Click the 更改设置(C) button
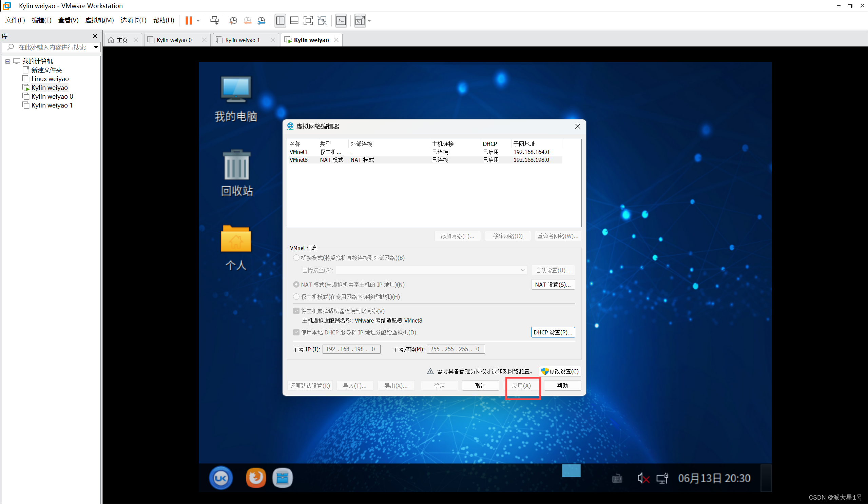Screen dimensions: 868x504 [560, 371]
